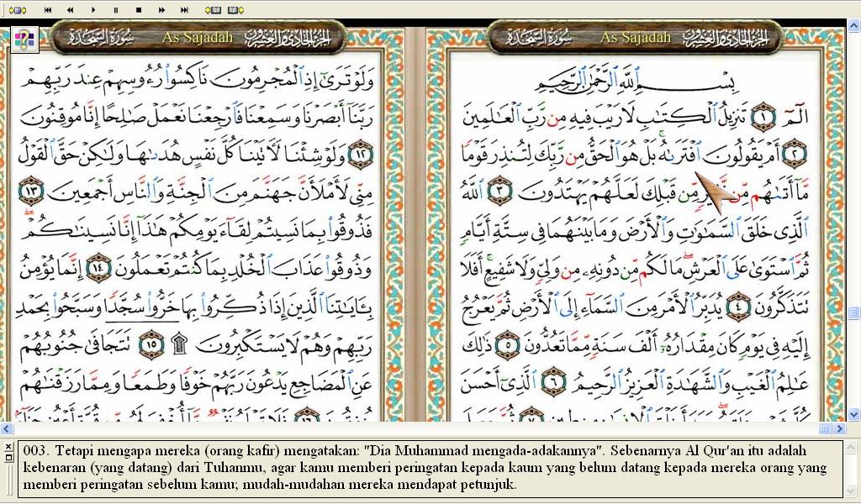Click Arabic surah name on left page header
Screen dimensions: 861x504
click(101, 37)
